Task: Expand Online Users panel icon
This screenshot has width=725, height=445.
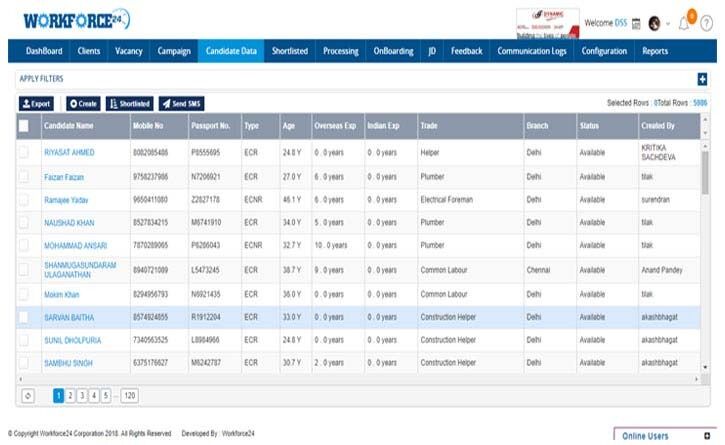Action: click(707, 436)
